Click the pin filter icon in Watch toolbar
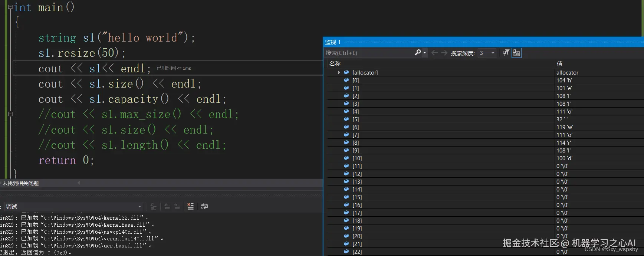The image size is (644, 256). 506,53
